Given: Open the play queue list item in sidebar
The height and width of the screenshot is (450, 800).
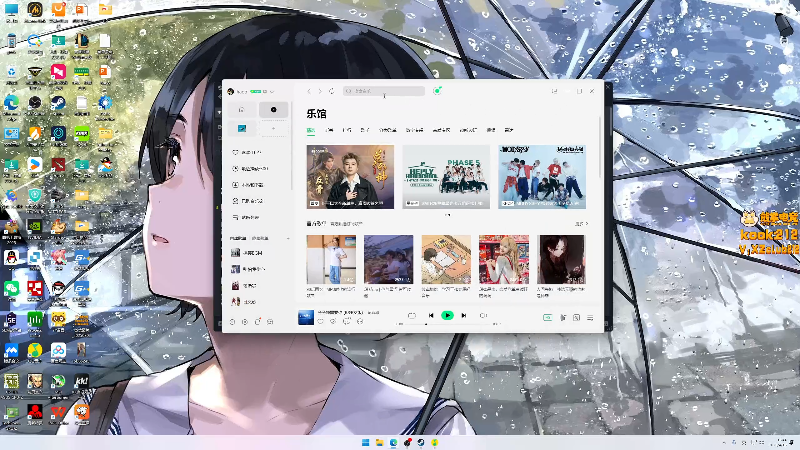Looking at the screenshot, I should tap(245, 217).
